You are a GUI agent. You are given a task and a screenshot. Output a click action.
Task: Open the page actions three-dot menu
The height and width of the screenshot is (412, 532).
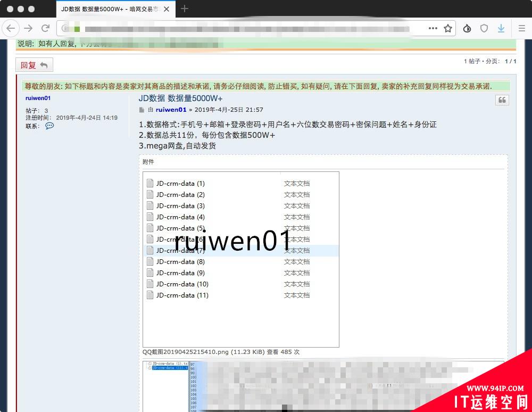(x=433, y=28)
